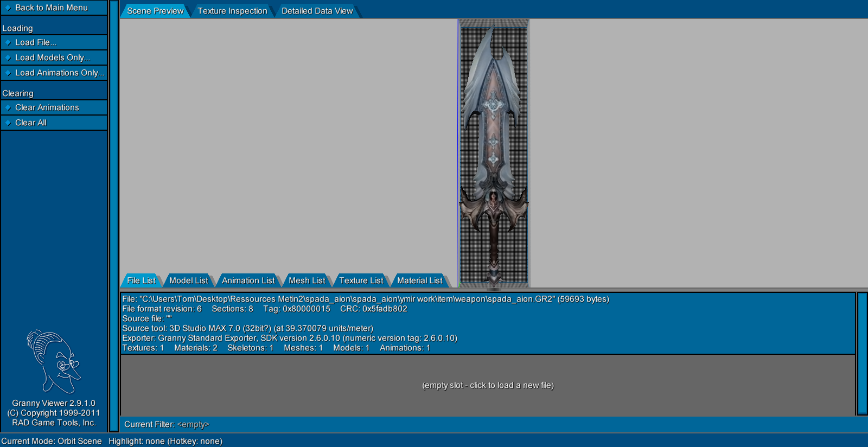This screenshot has height=447, width=868.
Task: Click the 'Source tool: 3D Studio MAX 7.0' line
Action: click(x=247, y=328)
